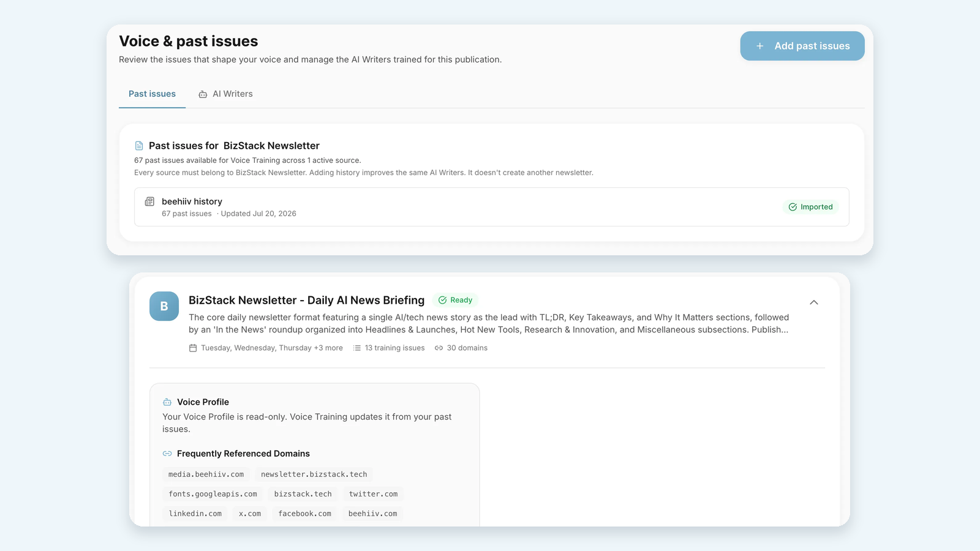Click the checkmark icon in the Ready badge

[x=442, y=300]
